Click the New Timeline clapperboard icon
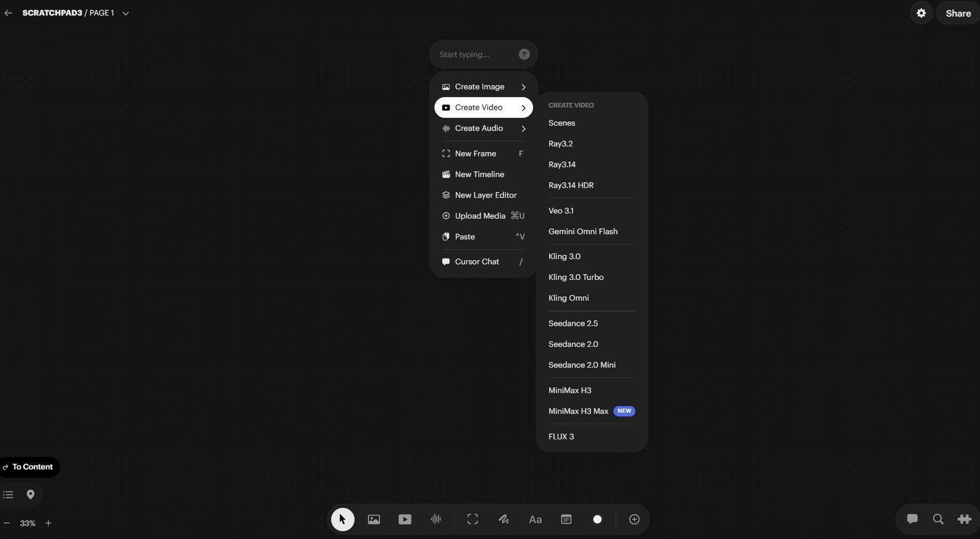The width and height of the screenshot is (980, 539). click(x=446, y=174)
